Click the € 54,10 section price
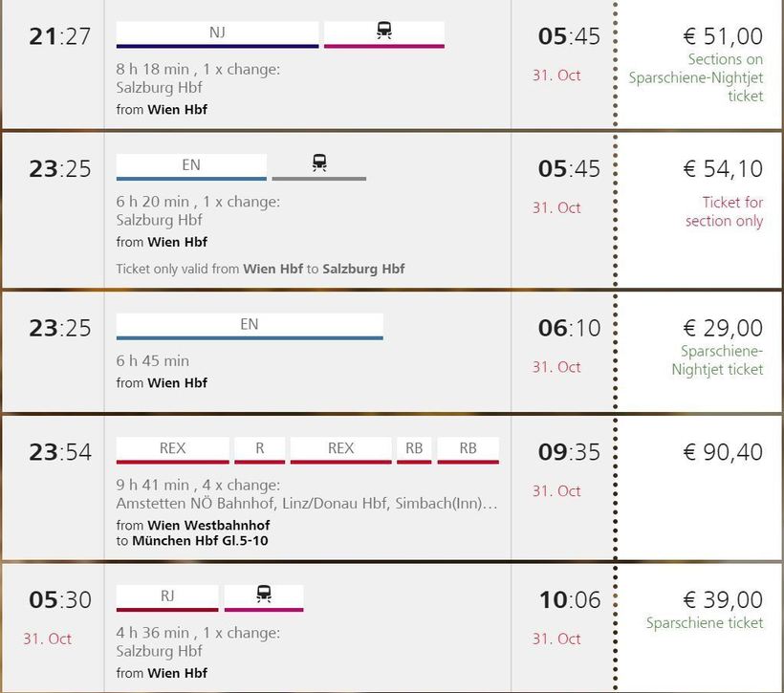Image resolution: width=784 pixels, height=693 pixels. pyautogui.click(x=723, y=169)
